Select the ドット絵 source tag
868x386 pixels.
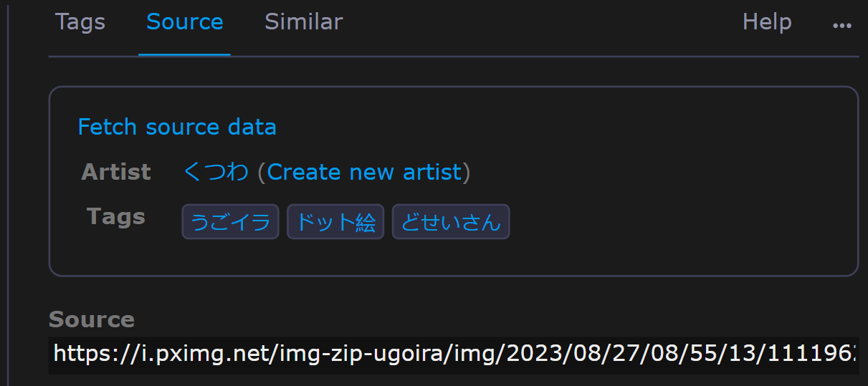point(335,222)
